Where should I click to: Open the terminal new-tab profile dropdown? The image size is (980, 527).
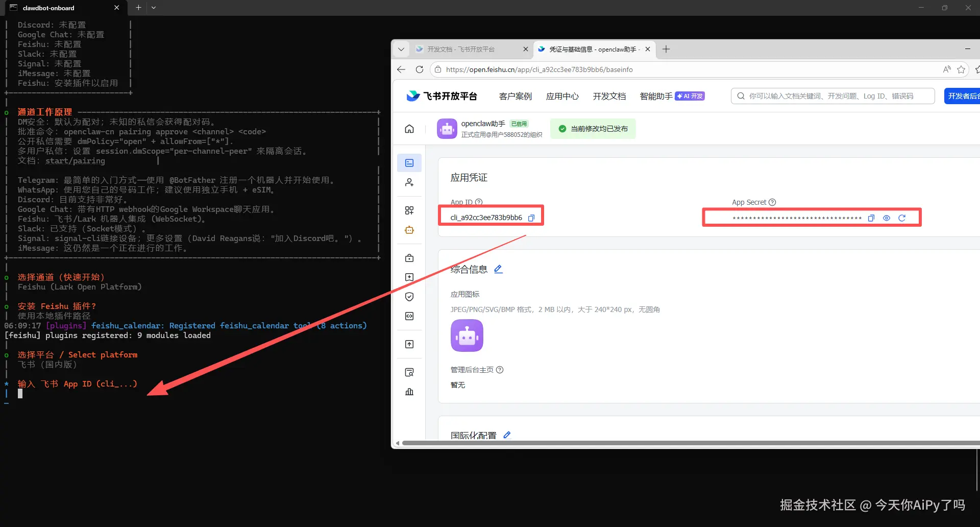click(154, 8)
